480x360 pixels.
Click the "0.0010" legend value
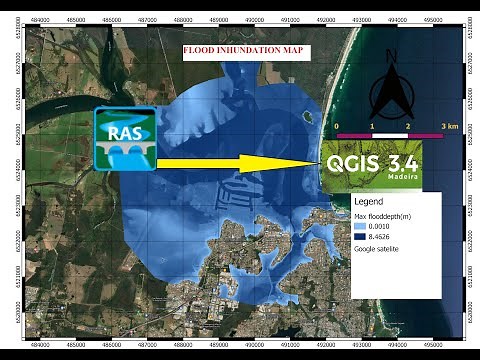(379, 226)
